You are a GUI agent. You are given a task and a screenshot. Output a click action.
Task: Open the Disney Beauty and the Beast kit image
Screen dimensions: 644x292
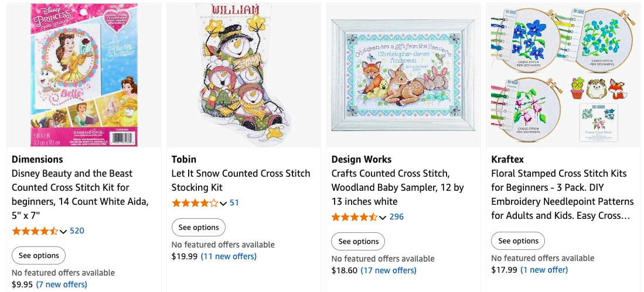coord(83,75)
